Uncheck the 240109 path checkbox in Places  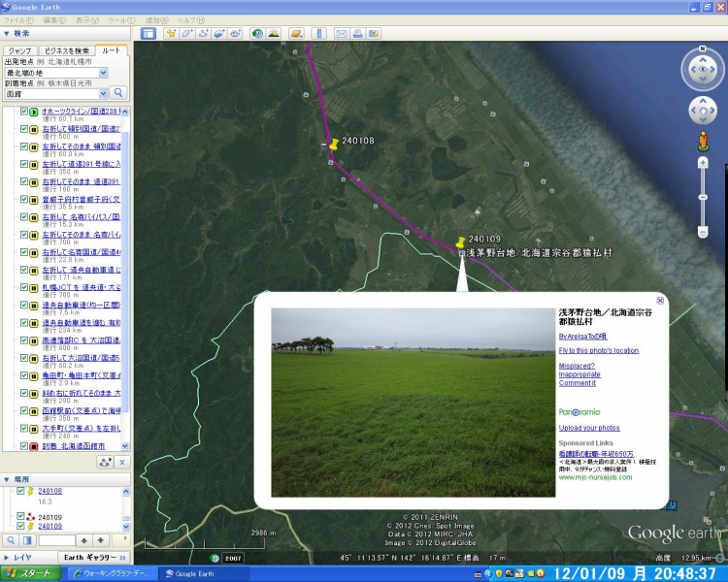click(20, 516)
